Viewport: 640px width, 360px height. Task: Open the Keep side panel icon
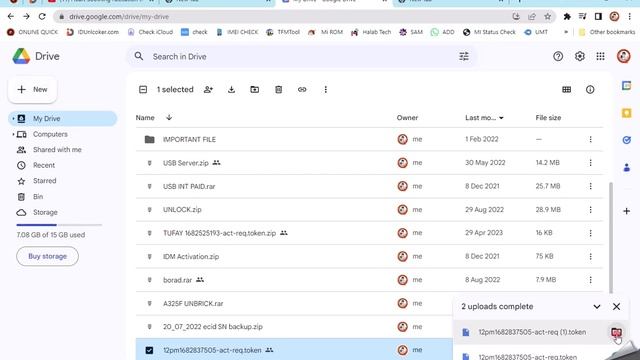(x=627, y=113)
